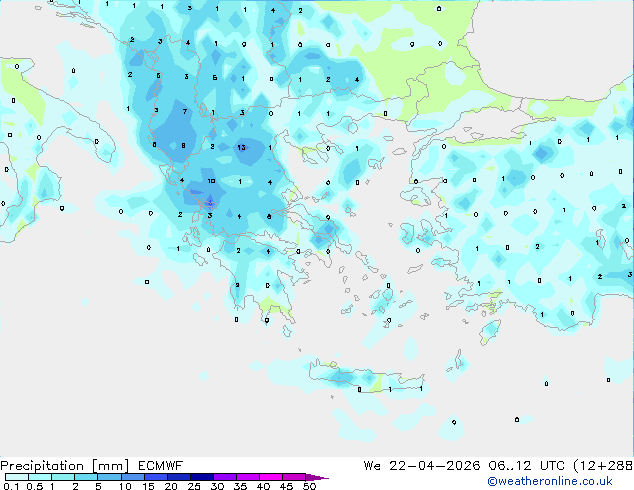Click the forecast date '22-04-2026' text
Viewport: 634px width, 490px height.
[x=435, y=466]
